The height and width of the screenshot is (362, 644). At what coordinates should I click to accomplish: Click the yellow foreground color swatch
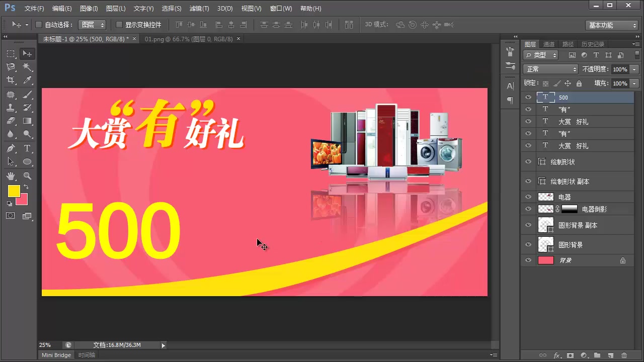click(14, 191)
